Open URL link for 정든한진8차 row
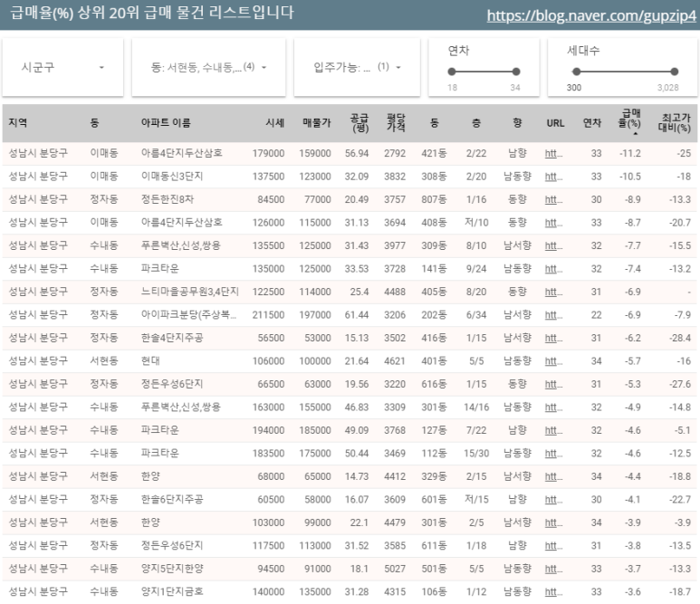This screenshot has width=700, height=604. click(553, 199)
